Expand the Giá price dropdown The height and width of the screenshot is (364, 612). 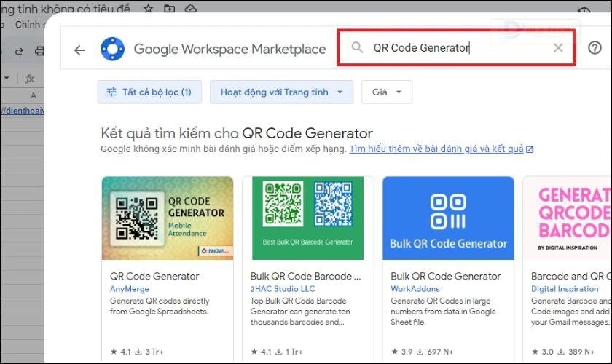point(387,92)
